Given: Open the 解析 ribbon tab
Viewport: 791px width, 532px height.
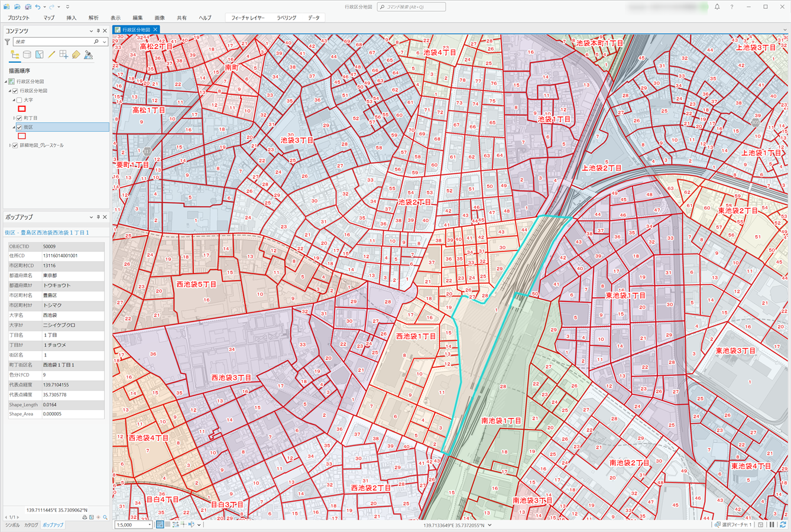Looking at the screenshot, I should click(x=93, y=18).
